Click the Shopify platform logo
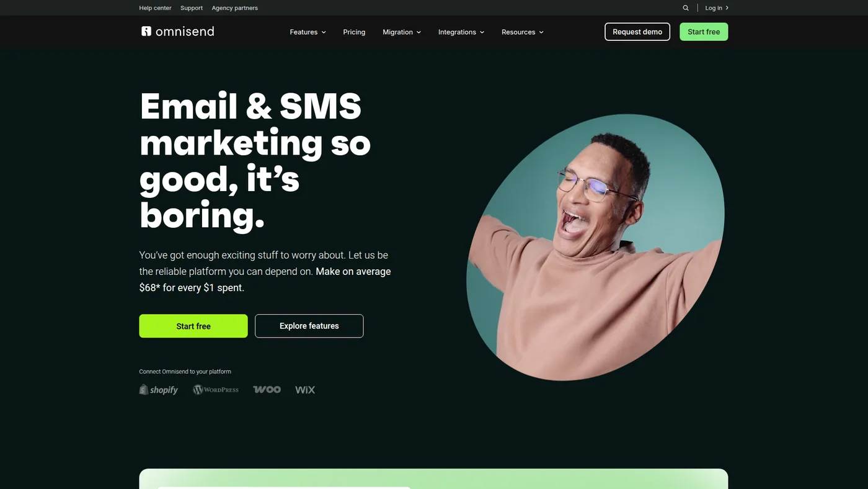This screenshot has width=868, height=489. tap(159, 390)
